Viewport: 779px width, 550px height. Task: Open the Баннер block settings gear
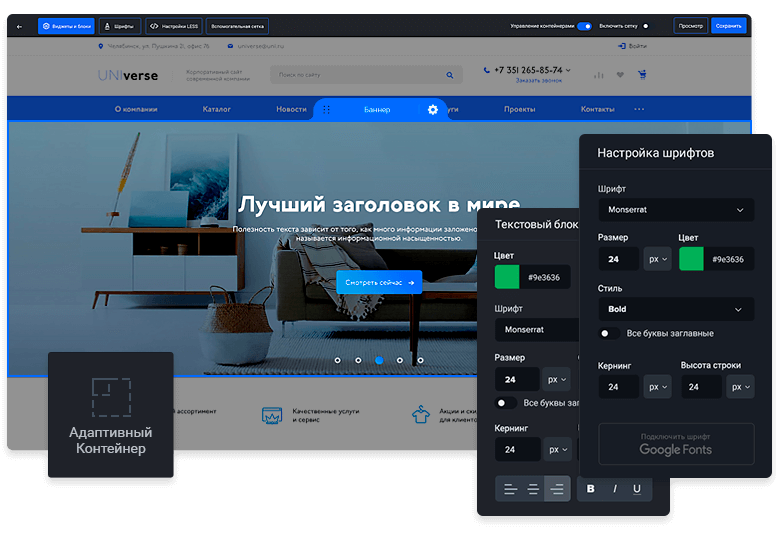pyautogui.click(x=433, y=109)
